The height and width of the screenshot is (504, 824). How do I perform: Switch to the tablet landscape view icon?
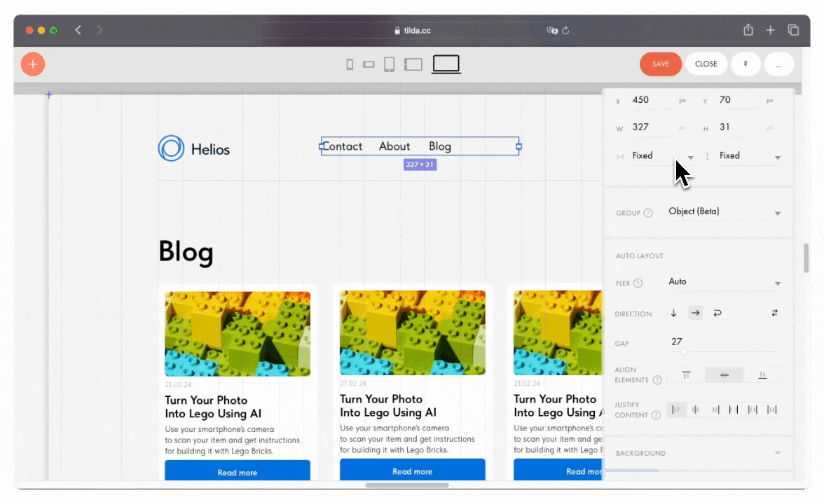point(413,64)
